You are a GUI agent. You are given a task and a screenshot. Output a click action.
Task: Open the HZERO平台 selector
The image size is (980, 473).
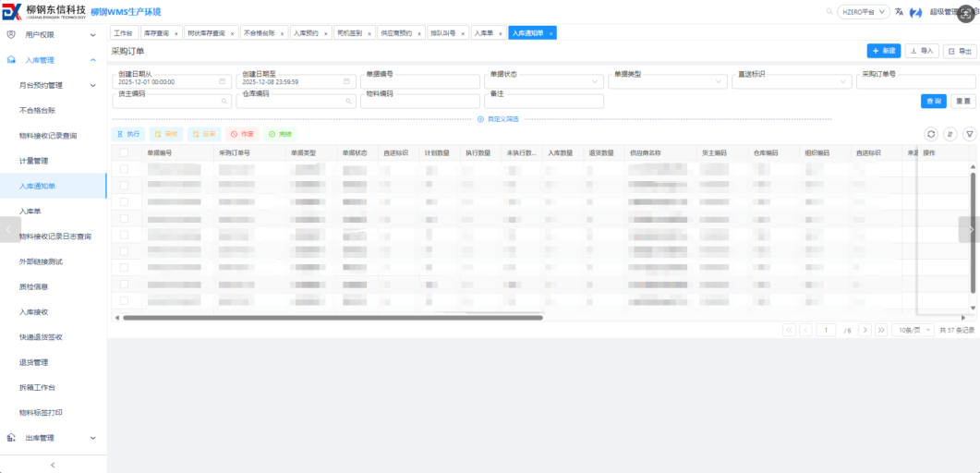[x=863, y=11]
